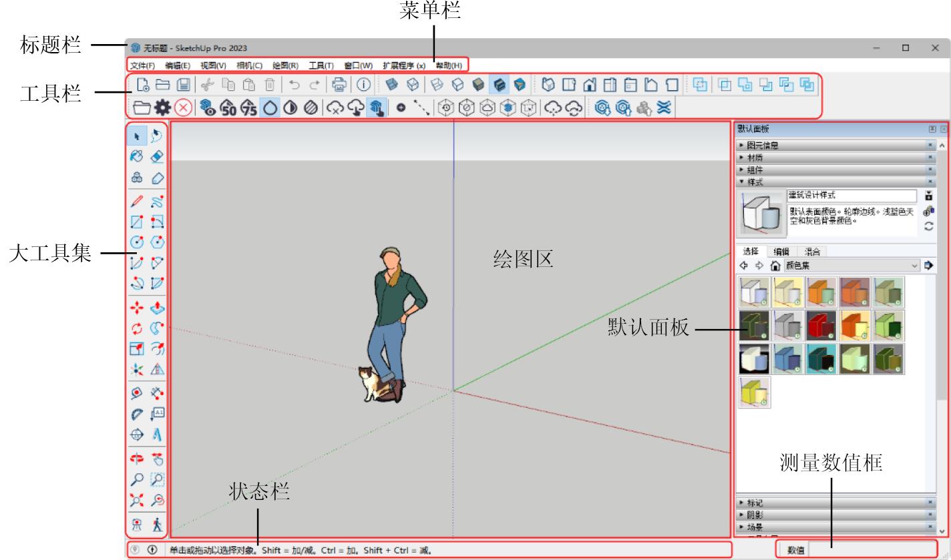The width and height of the screenshot is (951, 560).
Task: Select the Scale tool
Action: pos(136,348)
